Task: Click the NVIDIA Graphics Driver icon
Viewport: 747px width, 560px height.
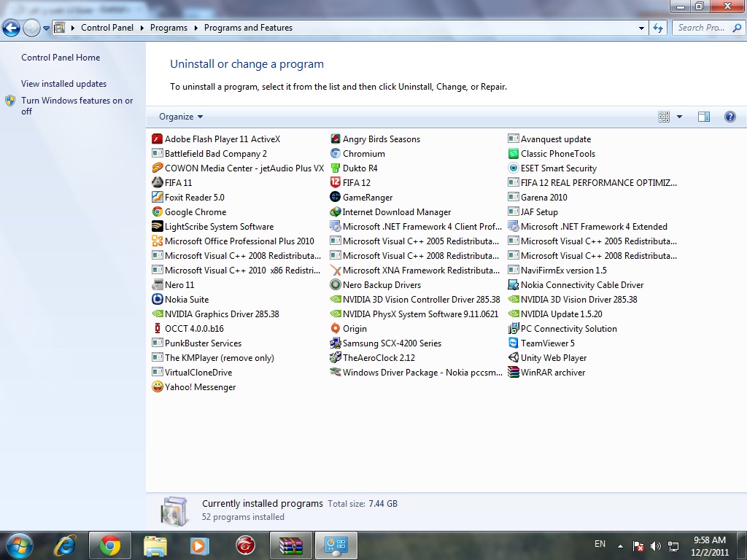Action: (x=158, y=314)
